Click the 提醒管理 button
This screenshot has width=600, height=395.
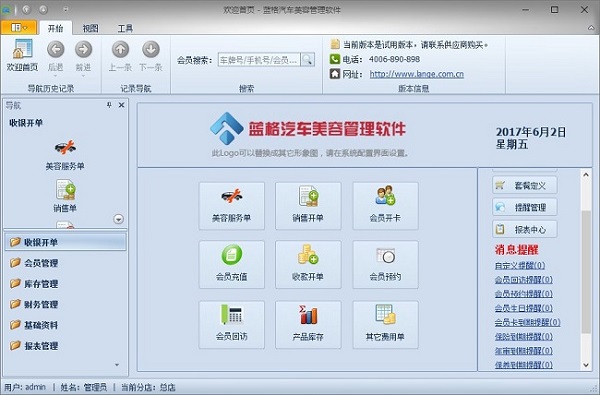coord(525,207)
